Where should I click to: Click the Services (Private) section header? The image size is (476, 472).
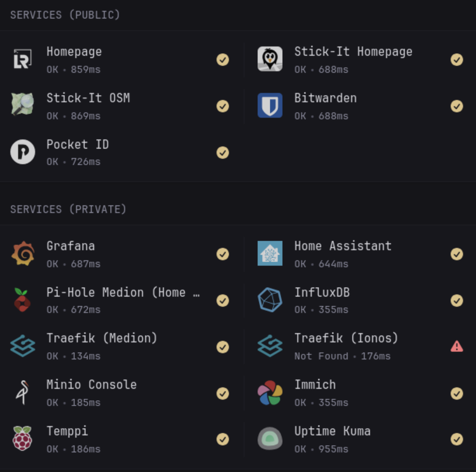[x=68, y=209]
